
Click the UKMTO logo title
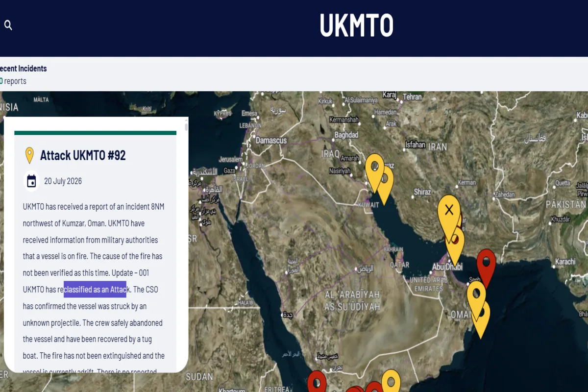(x=357, y=25)
